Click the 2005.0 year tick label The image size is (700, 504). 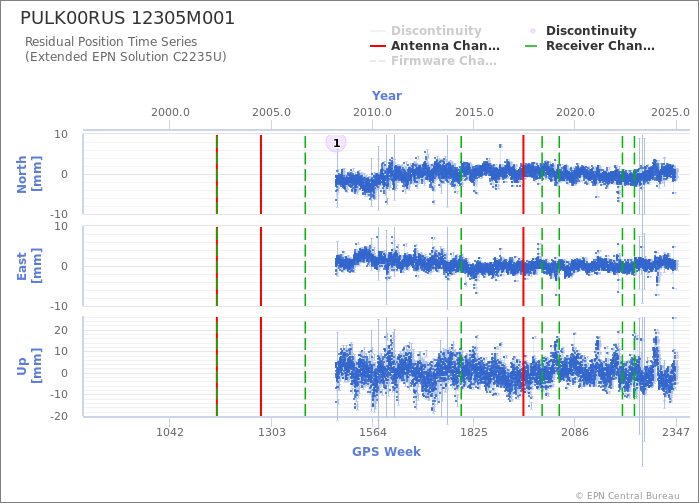(x=271, y=112)
